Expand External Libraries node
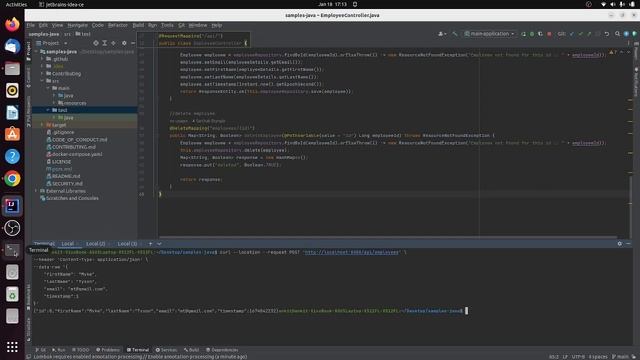This screenshot has height=360, width=640. (x=36, y=191)
